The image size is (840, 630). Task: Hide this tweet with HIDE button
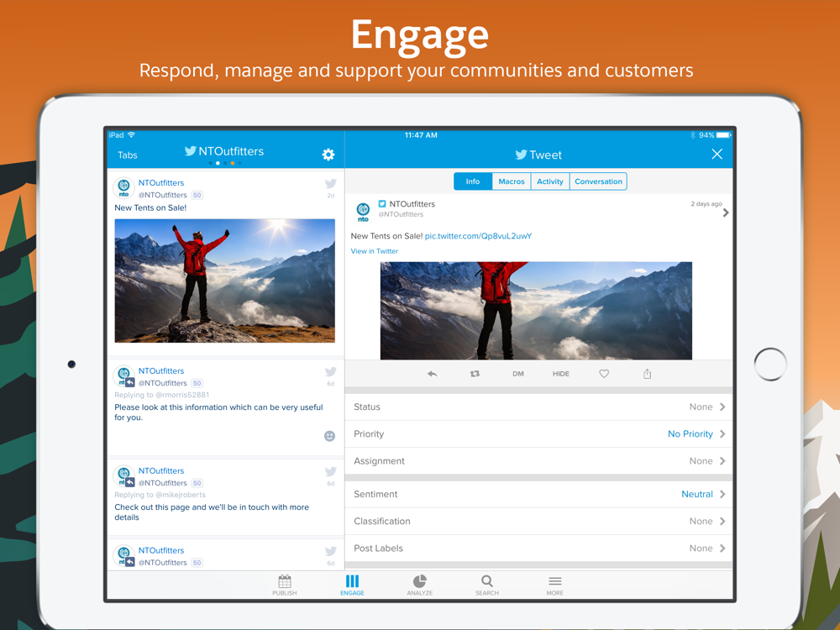(x=561, y=374)
